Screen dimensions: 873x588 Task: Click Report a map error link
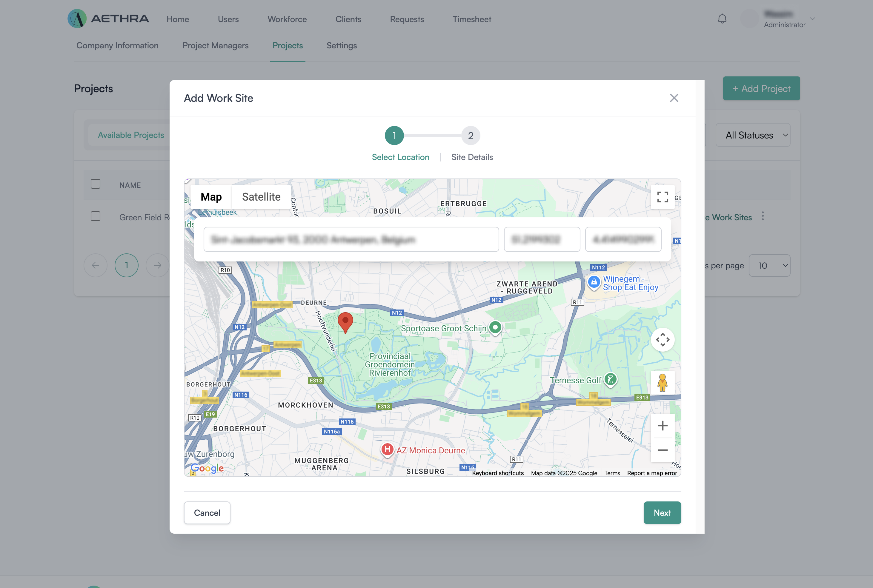(652, 473)
